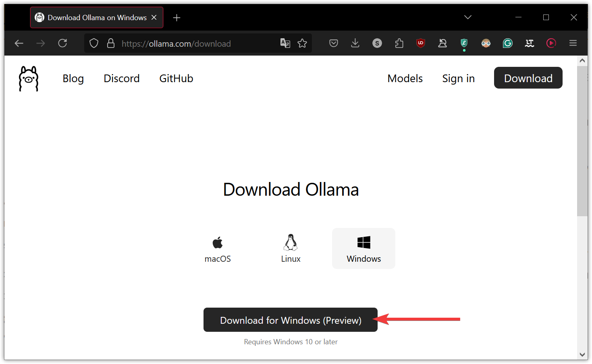The height and width of the screenshot is (364, 592).
Task: Click inside the address bar
Action: tap(193, 43)
